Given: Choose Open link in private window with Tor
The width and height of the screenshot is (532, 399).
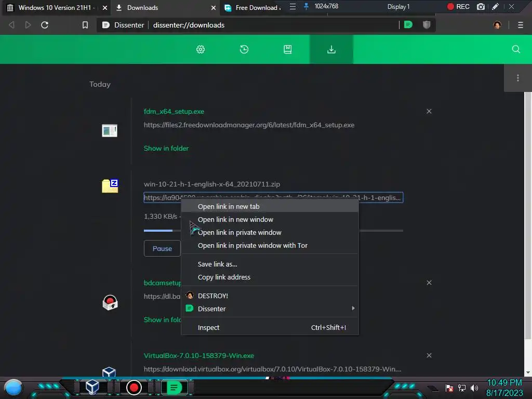Looking at the screenshot, I should click(x=270, y=245).
